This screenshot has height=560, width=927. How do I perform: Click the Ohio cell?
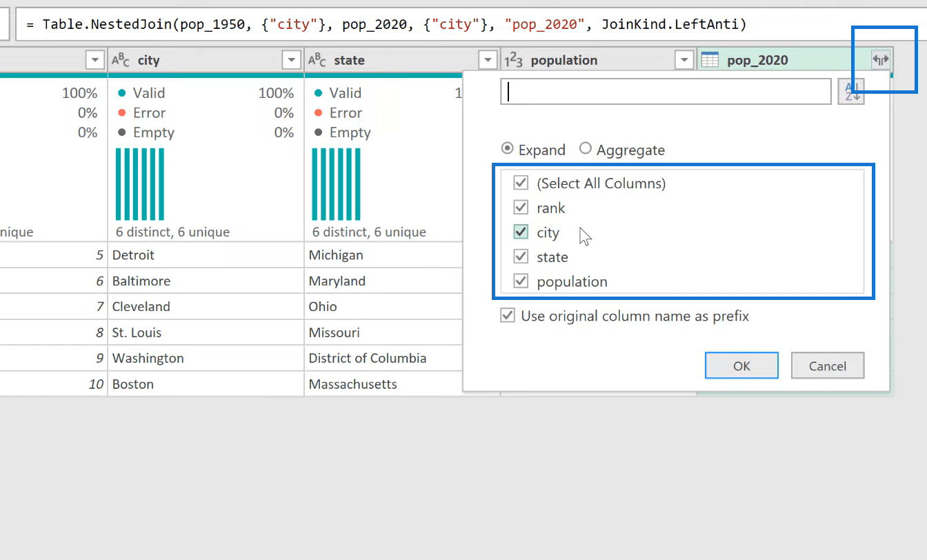pyautogui.click(x=383, y=306)
